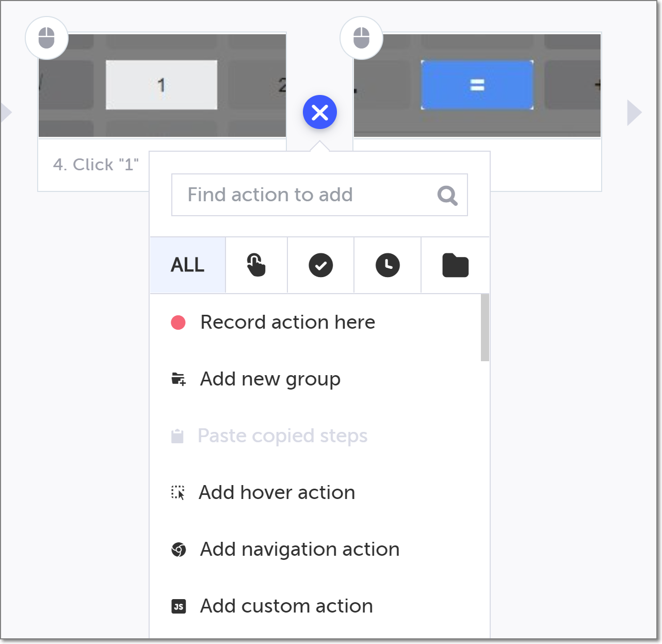The image size is (662, 644).
Task: Click the red record dot icon
Action: point(179,323)
